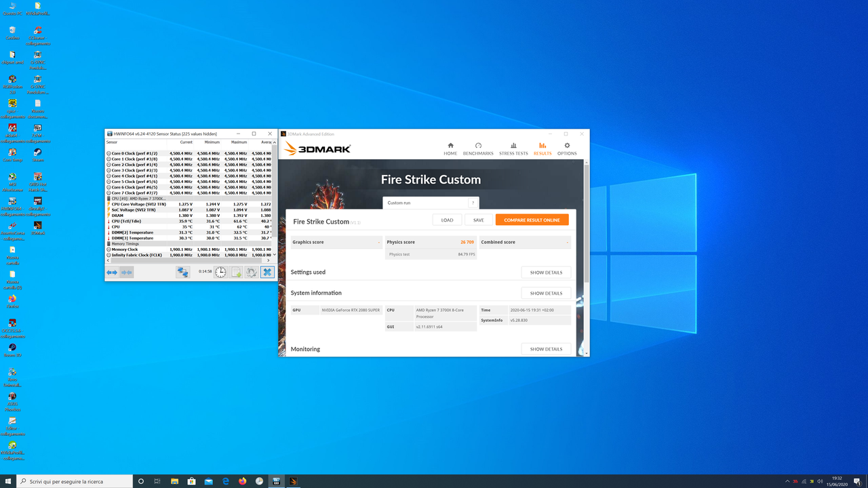The width and height of the screenshot is (868, 488).
Task: Open the Stress Tests section
Action: [513, 148]
